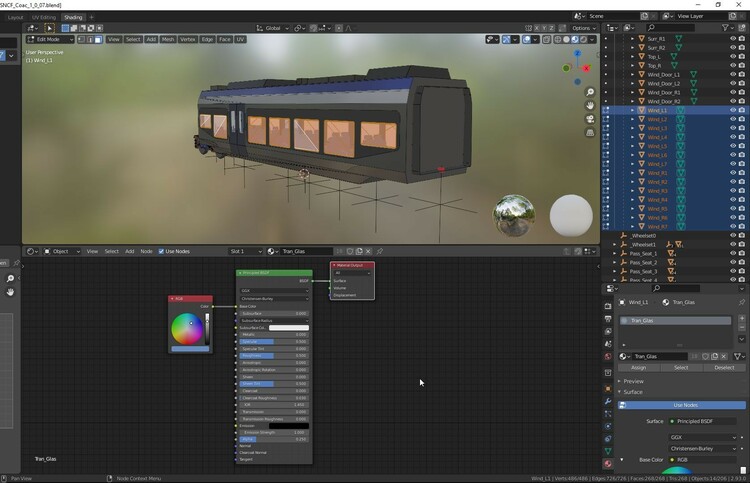
Task: Click the Assign material button
Action: (x=638, y=367)
